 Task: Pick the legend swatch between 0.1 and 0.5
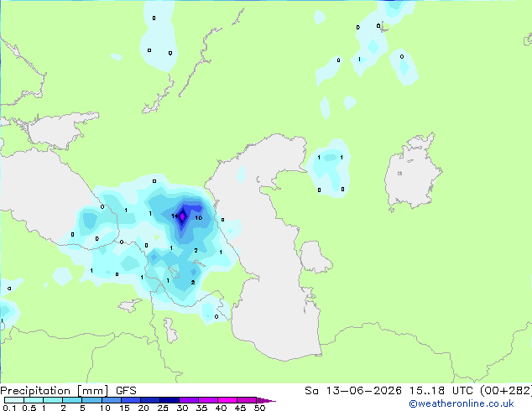click(14, 400)
